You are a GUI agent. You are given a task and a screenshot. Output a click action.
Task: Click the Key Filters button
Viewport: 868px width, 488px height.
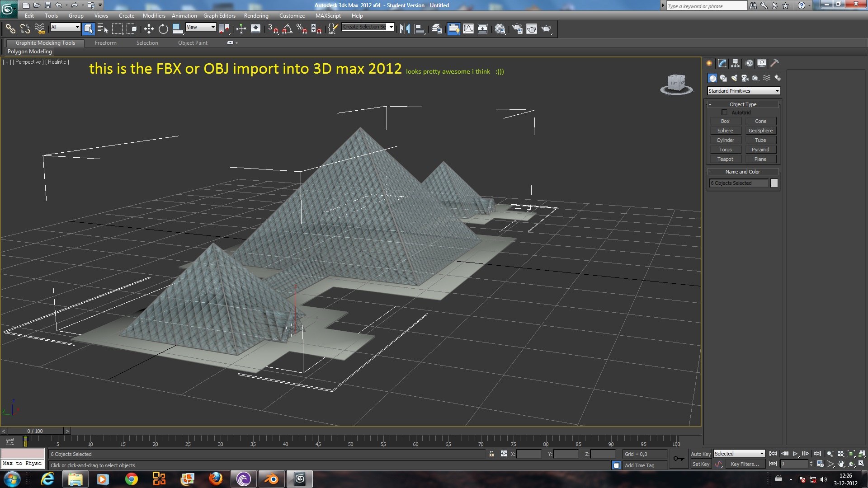(745, 464)
